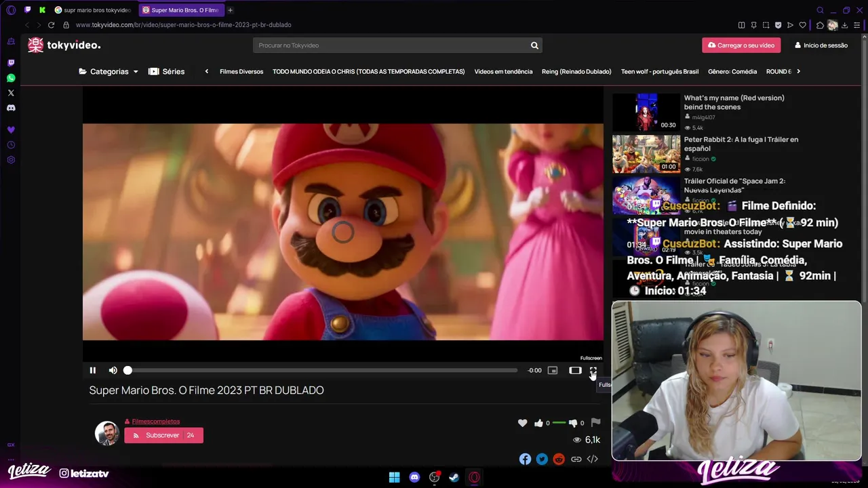Click Carregar o seu vídeo button
This screenshot has width=868, height=488.
coord(741,45)
